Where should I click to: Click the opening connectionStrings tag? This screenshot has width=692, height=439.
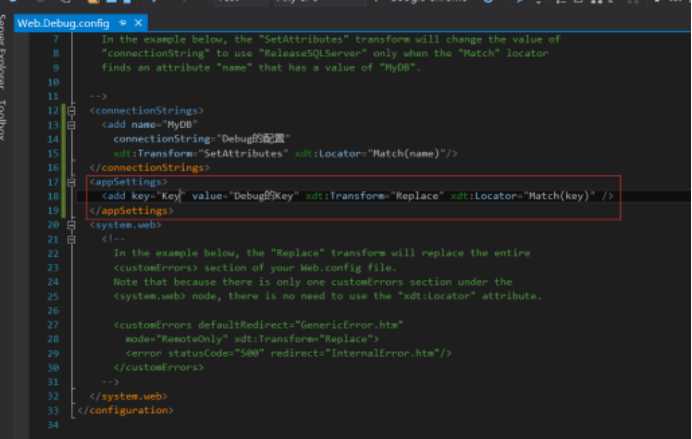(x=147, y=110)
